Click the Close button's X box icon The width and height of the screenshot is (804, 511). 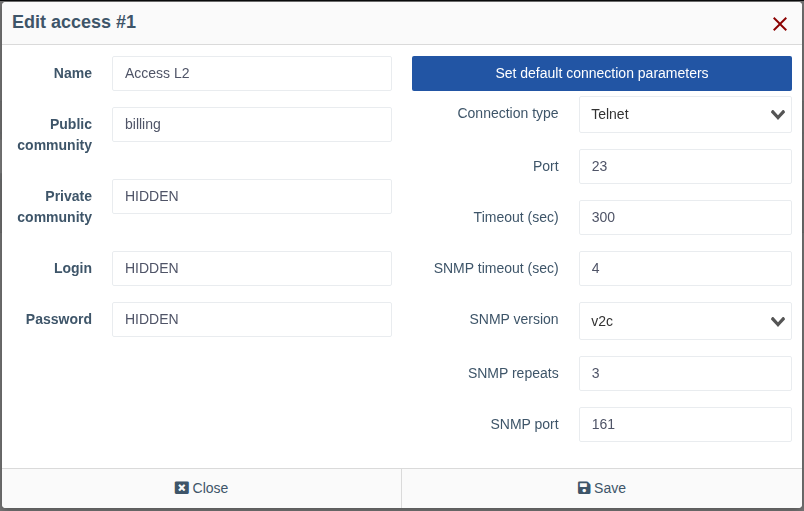point(182,487)
